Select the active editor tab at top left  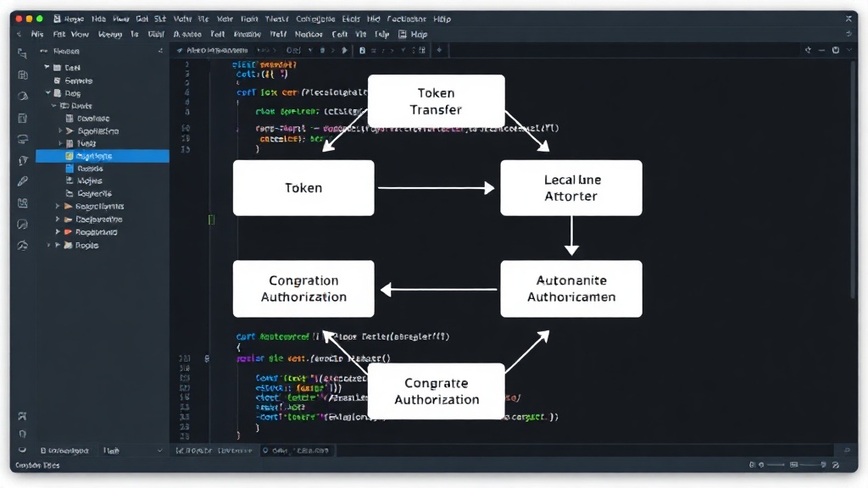(x=212, y=50)
